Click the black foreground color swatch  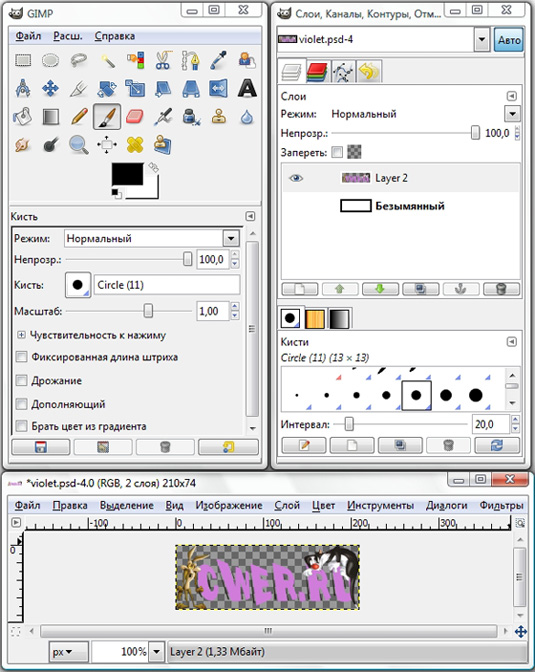click(x=128, y=174)
